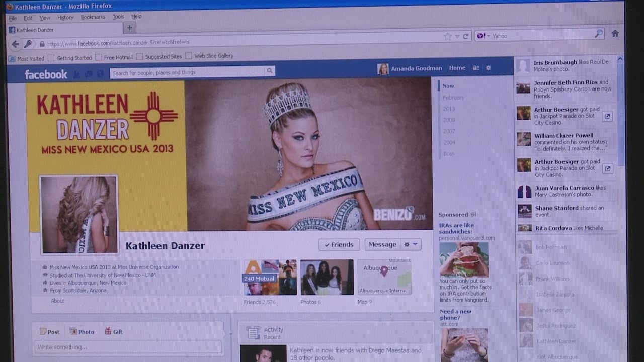This screenshot has height=362, width=644.
Task: Open the Help menu
Action: [x=136, y=16]
